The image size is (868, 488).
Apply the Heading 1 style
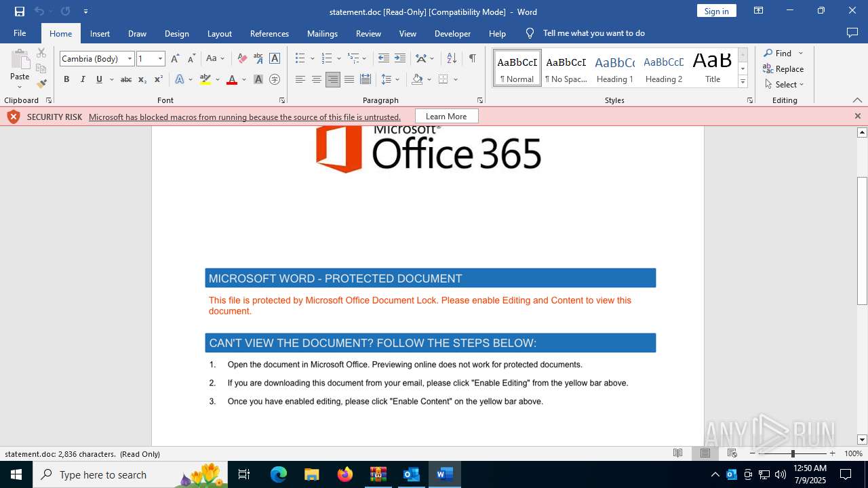point(615,68)
